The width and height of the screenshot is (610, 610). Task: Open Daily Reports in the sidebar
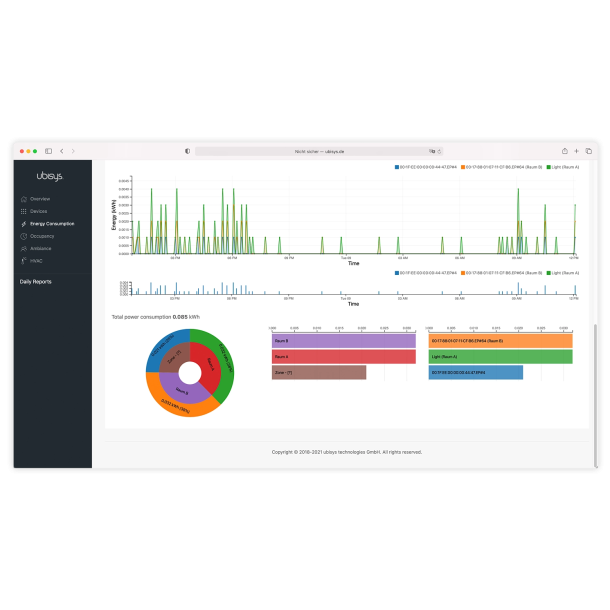pos(35,282)
